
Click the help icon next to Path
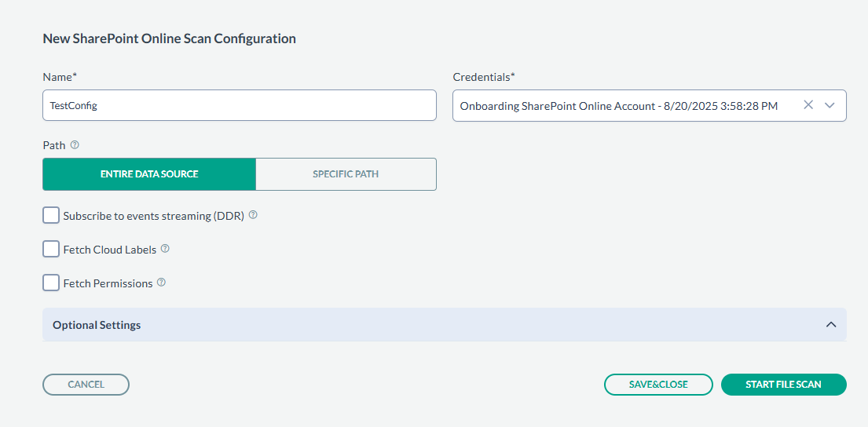click(75, 145)
